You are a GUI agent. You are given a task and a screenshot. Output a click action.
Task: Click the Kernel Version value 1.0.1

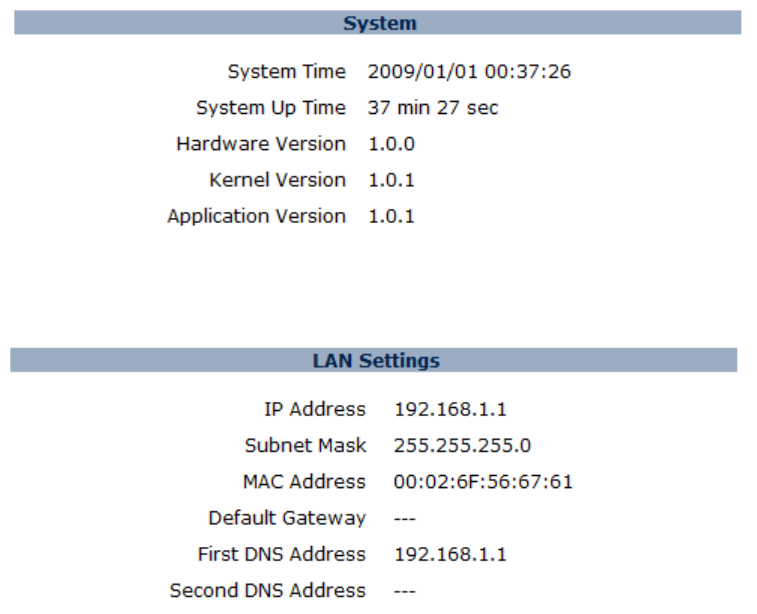[391, 180]
